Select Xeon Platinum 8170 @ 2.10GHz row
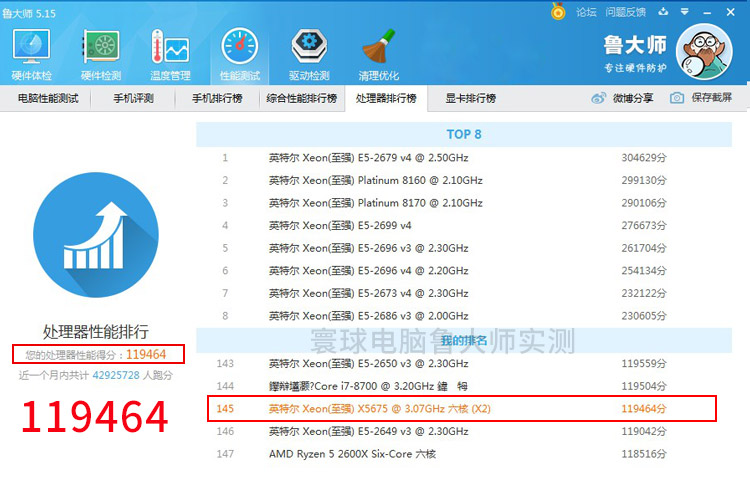 point(464,203)
